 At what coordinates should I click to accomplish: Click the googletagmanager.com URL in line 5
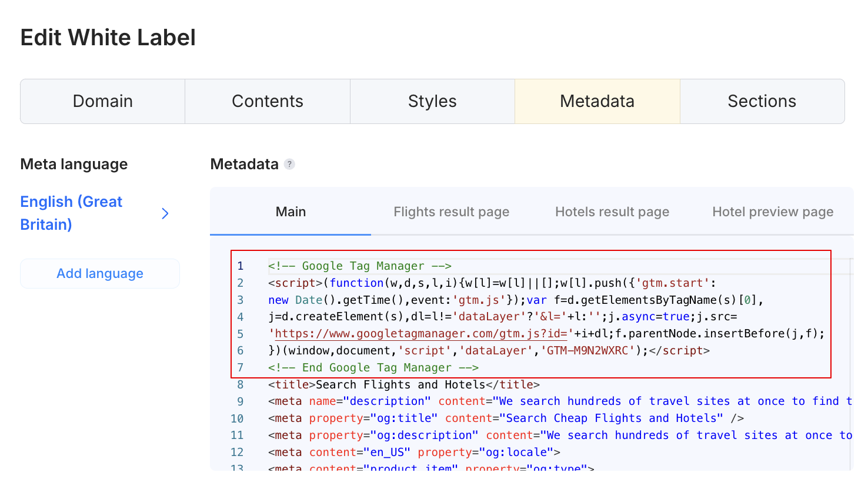pyautogui.click(x=420, y=333)
